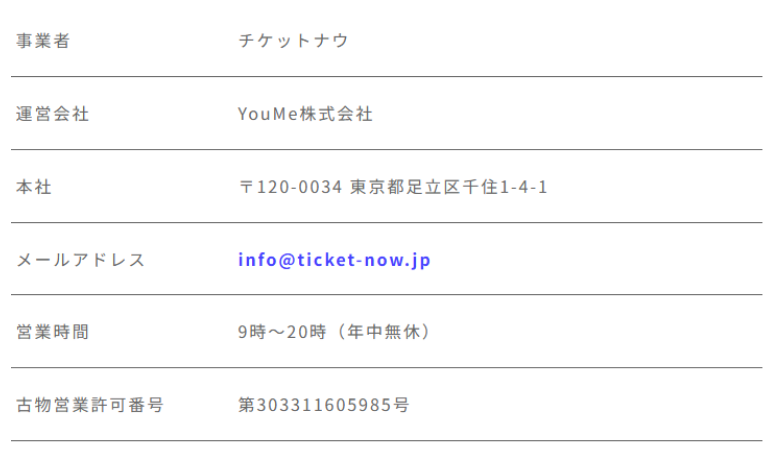This screenshot has width=779, height=450.
Task: Click the divider line below 古物営業許可番号 row
Action: point(386,441)
